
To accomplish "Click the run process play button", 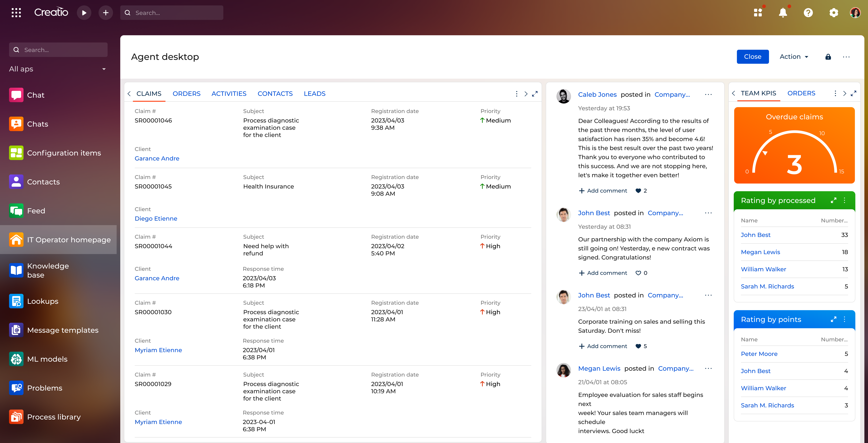I will pyautogui.click(x=84, y=13).
